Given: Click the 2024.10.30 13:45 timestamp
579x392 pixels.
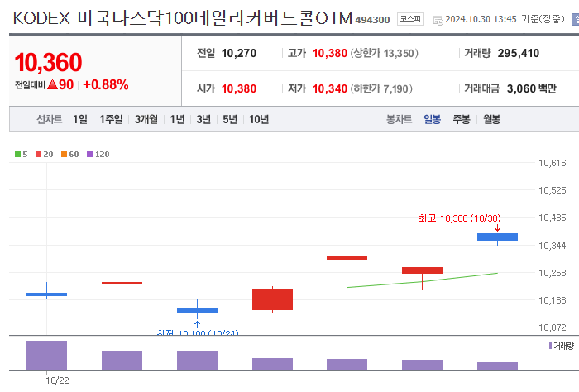Looking at the screenshot, I should coord(481,19).
